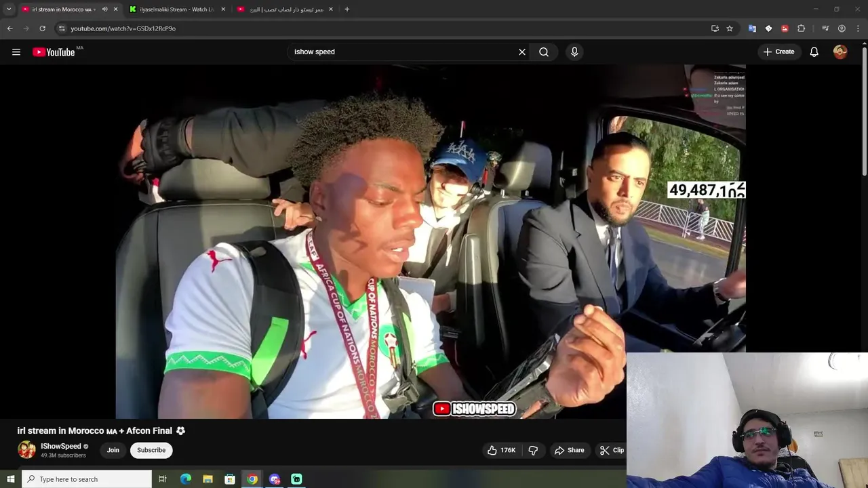Open the IShowSpeed channel name link

pyautogui.click(x=61, y=446)
